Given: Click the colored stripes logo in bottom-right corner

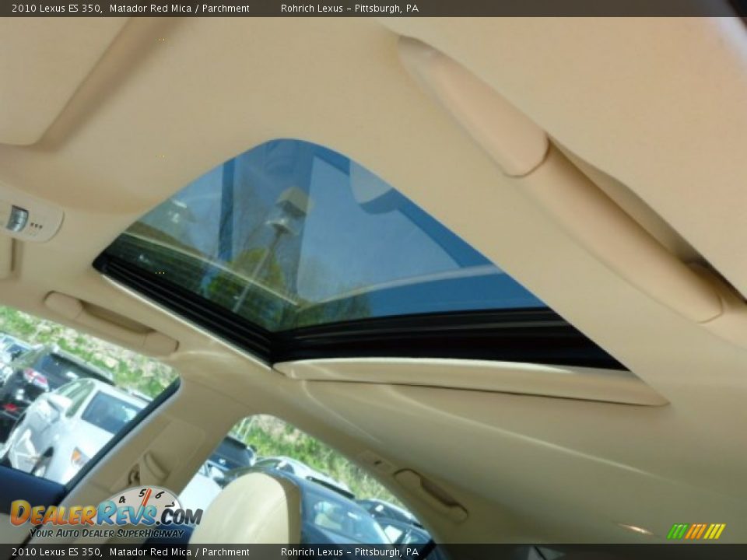Looking at the screenshot, I should (x=696, y=531).
